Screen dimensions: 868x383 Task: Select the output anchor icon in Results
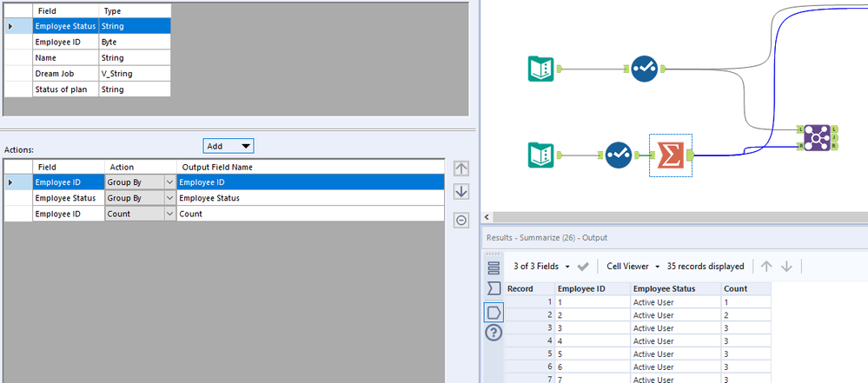pyautogui.click(x=494, y=312)
